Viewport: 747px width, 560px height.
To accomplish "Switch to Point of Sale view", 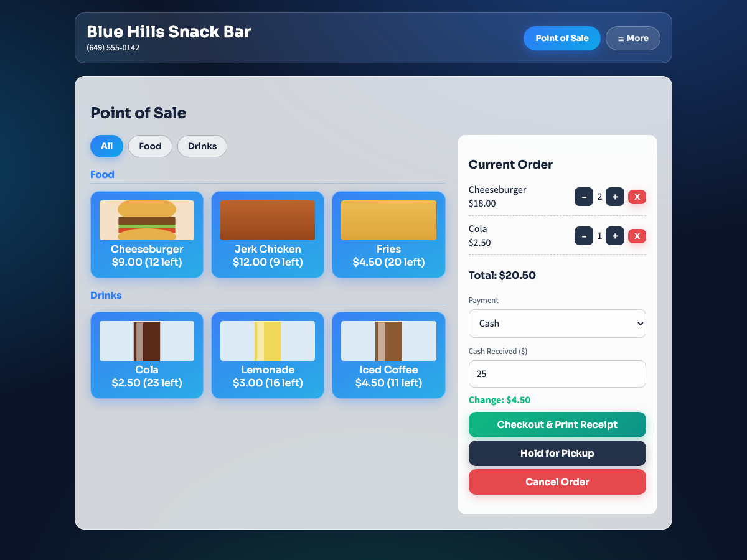I will (562, 38).
